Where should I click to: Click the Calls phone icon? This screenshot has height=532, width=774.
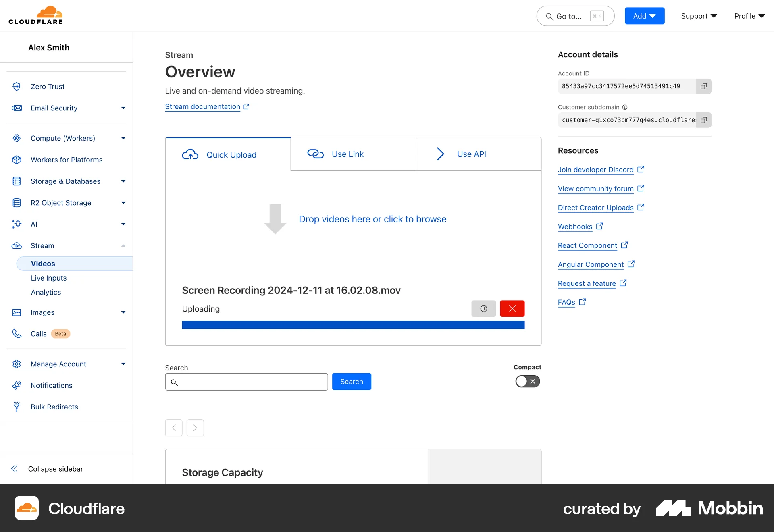tap(17, 333)
